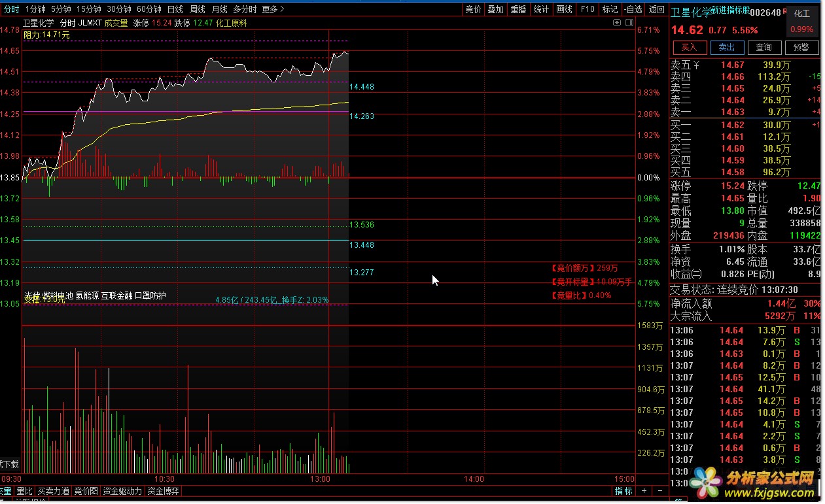
Task: Click the round up-arrow icon above the chart
Action: [x=616, y=23]
